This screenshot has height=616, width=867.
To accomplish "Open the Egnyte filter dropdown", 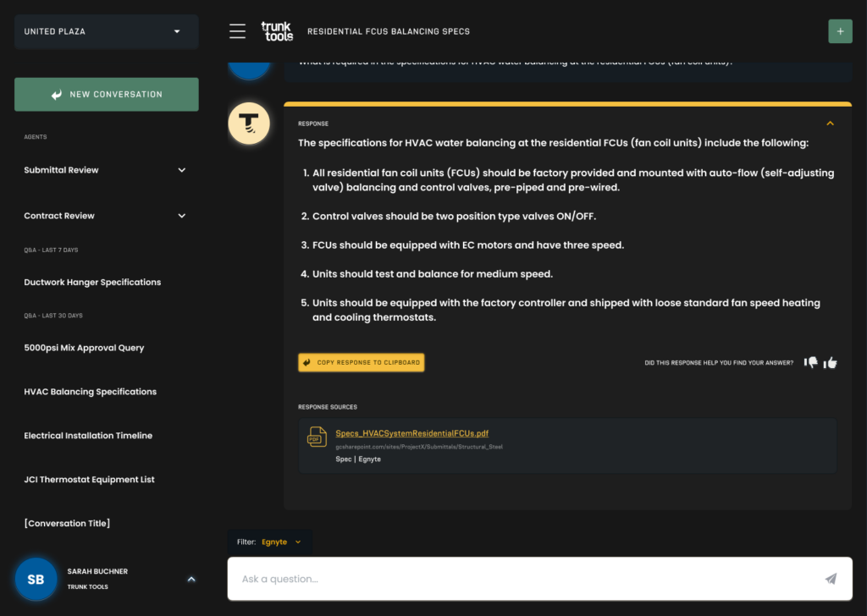I will (x=281, y=542).
